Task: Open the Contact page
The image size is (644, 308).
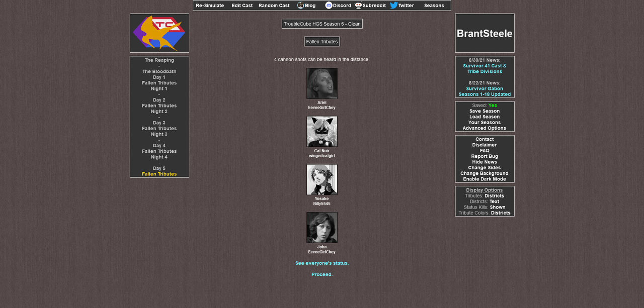Action: point(485,139)
